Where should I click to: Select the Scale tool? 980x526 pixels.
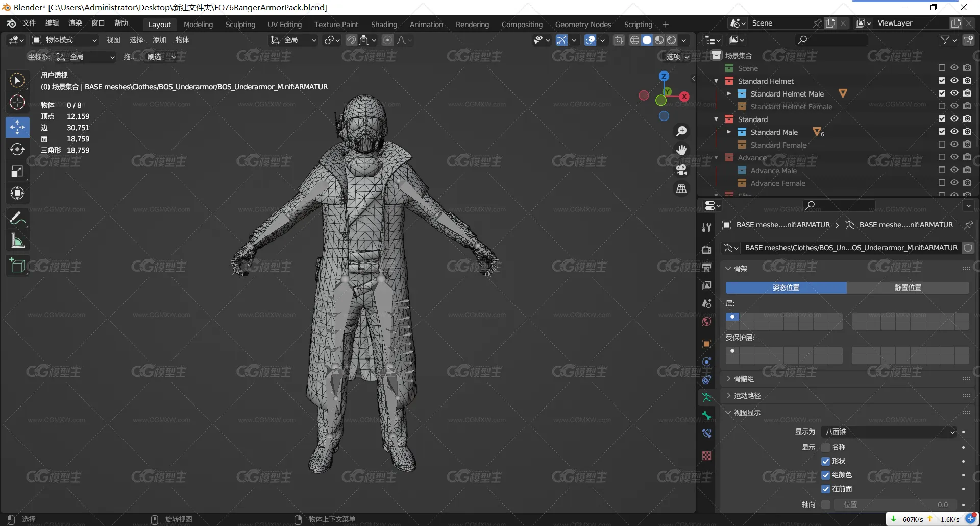pyautogui.click(x=17, y=172)
